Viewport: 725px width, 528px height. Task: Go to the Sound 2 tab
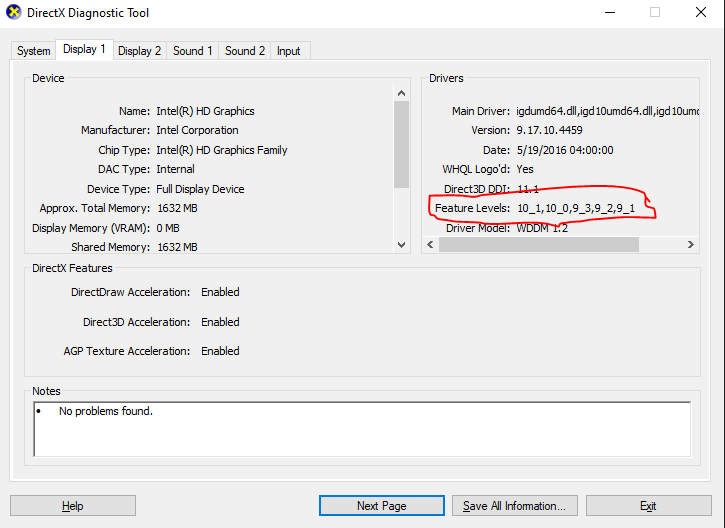point(245,51)
